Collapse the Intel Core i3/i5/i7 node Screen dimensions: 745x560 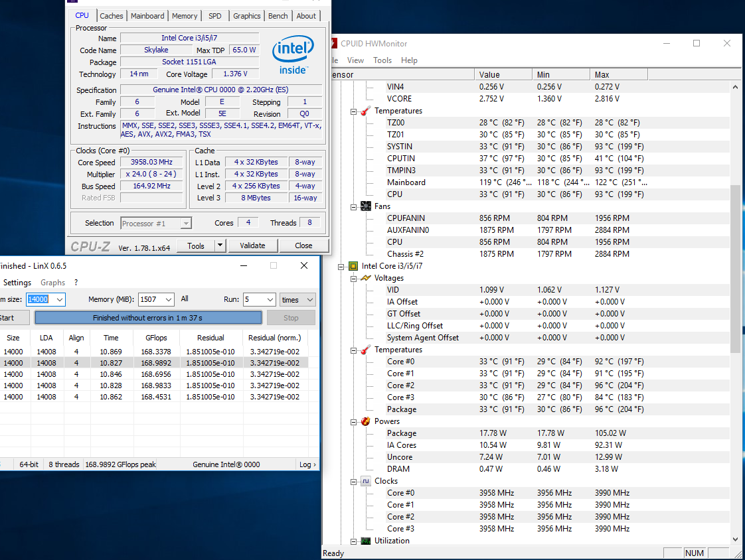(x=341, y=267)
